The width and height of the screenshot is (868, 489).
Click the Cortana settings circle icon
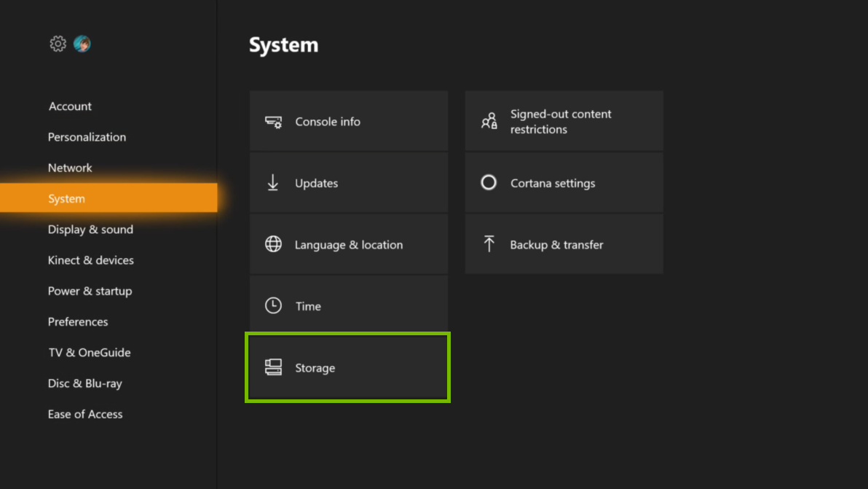coord(488,182)
